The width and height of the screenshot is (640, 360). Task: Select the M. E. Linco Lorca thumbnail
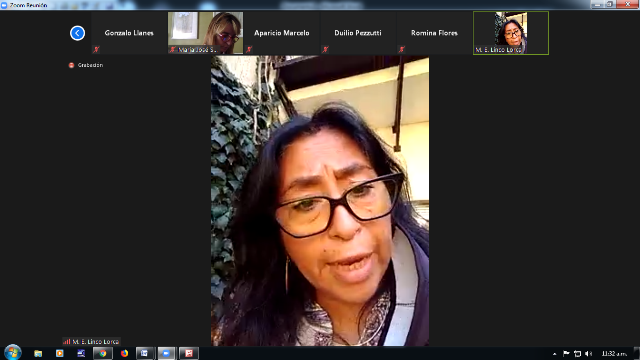click(x=511, y=33)
